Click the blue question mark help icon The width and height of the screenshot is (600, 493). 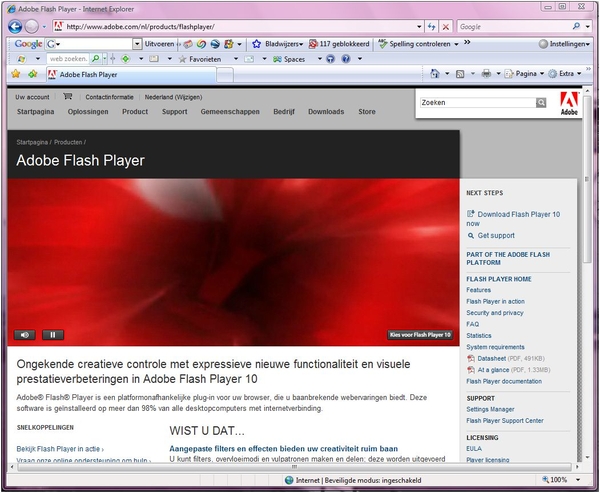pyautogui.click(x=346, y=59)
